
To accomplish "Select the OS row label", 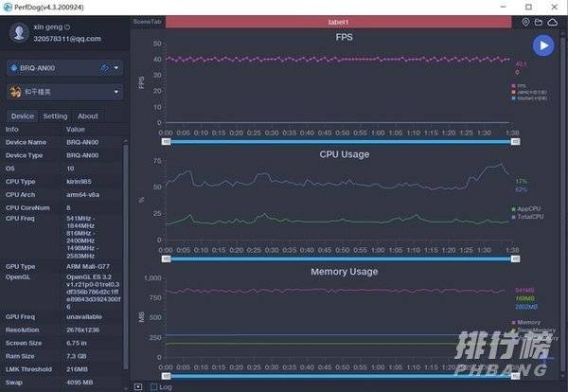I will tap(10, 169).
